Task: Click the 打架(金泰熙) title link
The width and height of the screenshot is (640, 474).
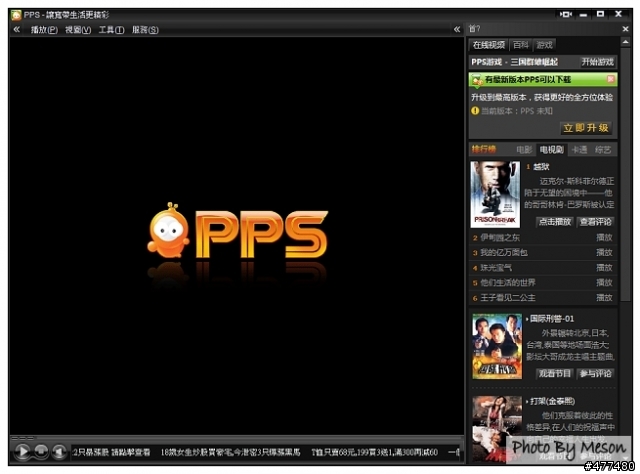Action: pos(552,401)
